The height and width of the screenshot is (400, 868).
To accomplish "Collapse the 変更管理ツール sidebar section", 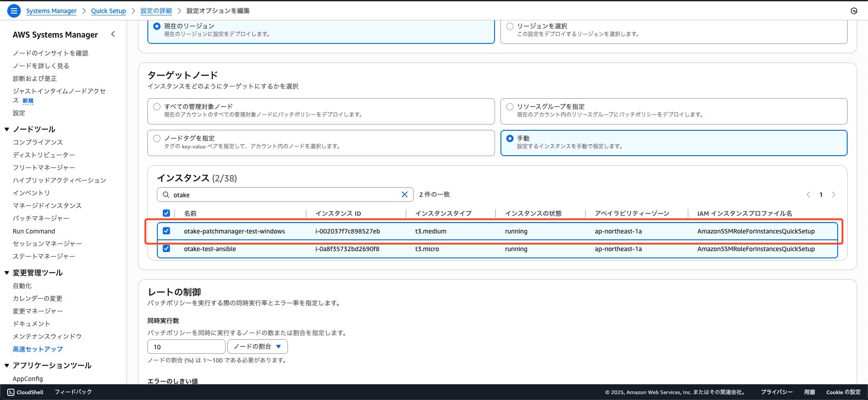I will point(7,273).
